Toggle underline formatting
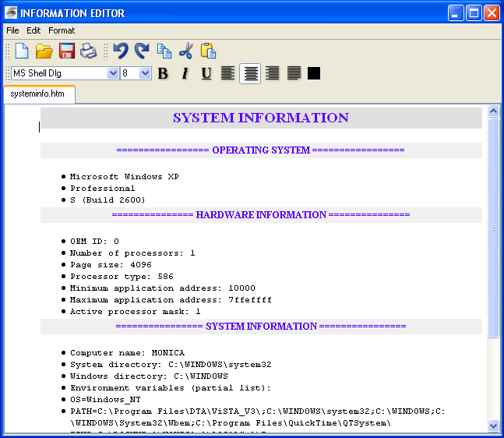This screenshot has width=504, height=438. coord(206,73)
